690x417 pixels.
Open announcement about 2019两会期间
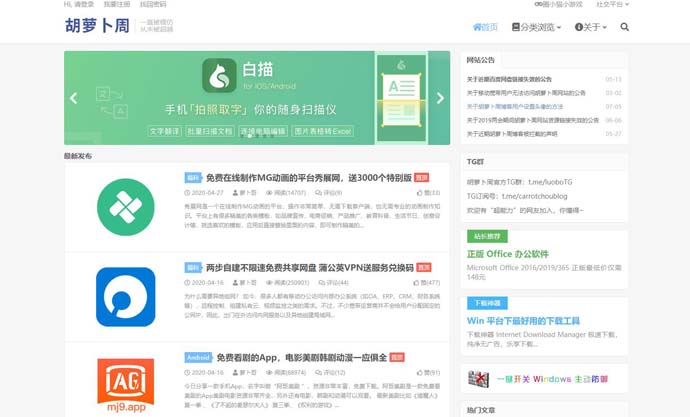(532, 121)
